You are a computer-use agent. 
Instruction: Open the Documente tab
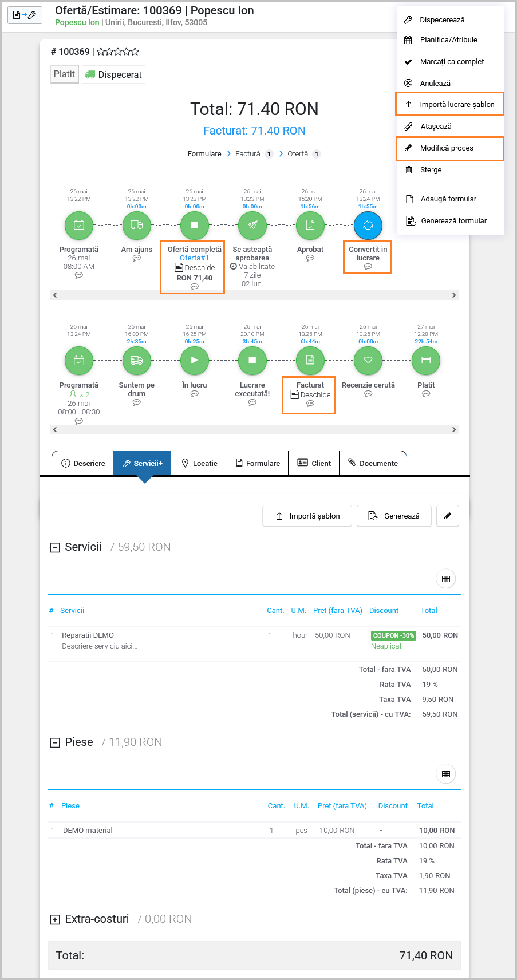(373, 463)
